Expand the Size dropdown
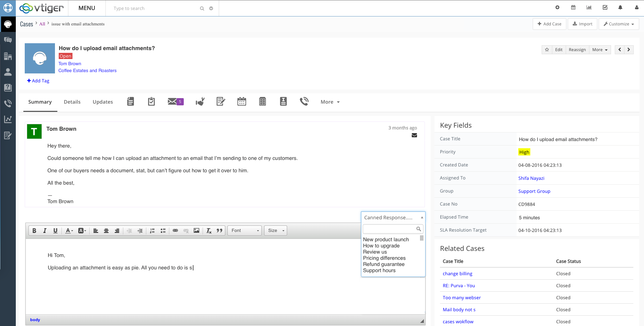This screenshot has width=644, height=326. pyautogui.click(x=276, y=231)
